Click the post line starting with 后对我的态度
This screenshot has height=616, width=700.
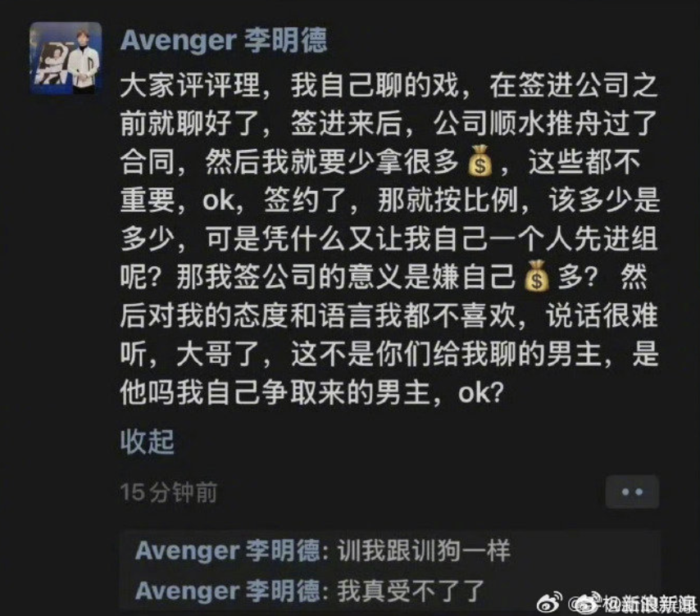(389, 315)
